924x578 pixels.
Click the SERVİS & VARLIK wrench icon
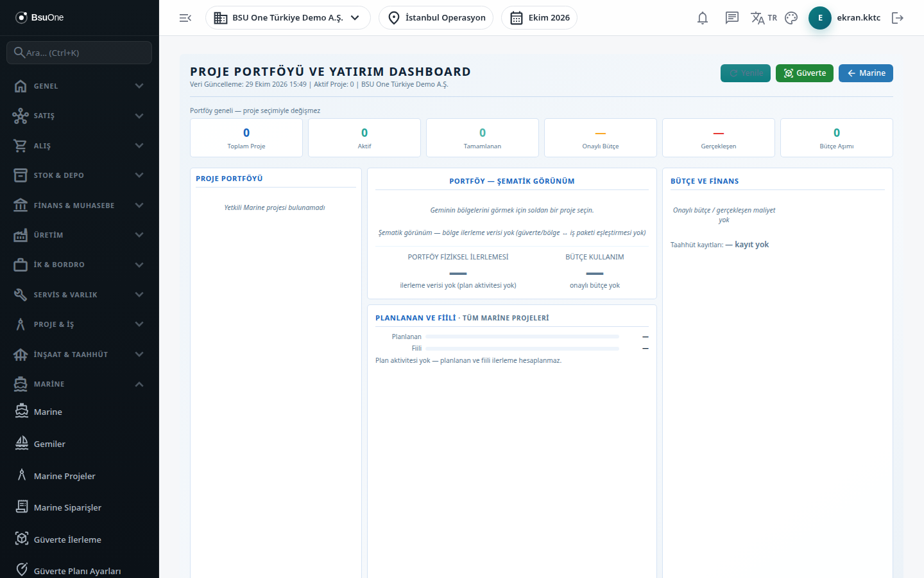click(21, 295)
